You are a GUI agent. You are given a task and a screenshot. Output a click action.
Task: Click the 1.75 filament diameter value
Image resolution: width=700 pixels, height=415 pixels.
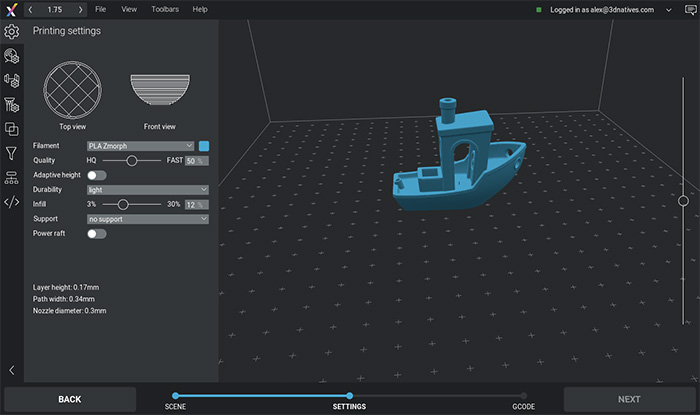55,9
